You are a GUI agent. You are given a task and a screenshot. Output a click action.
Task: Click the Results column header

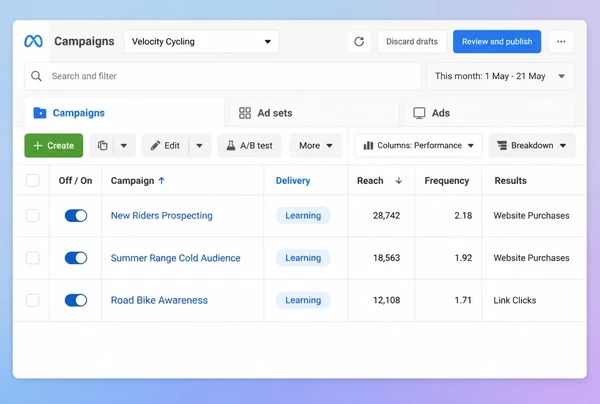tap(510, 181)
